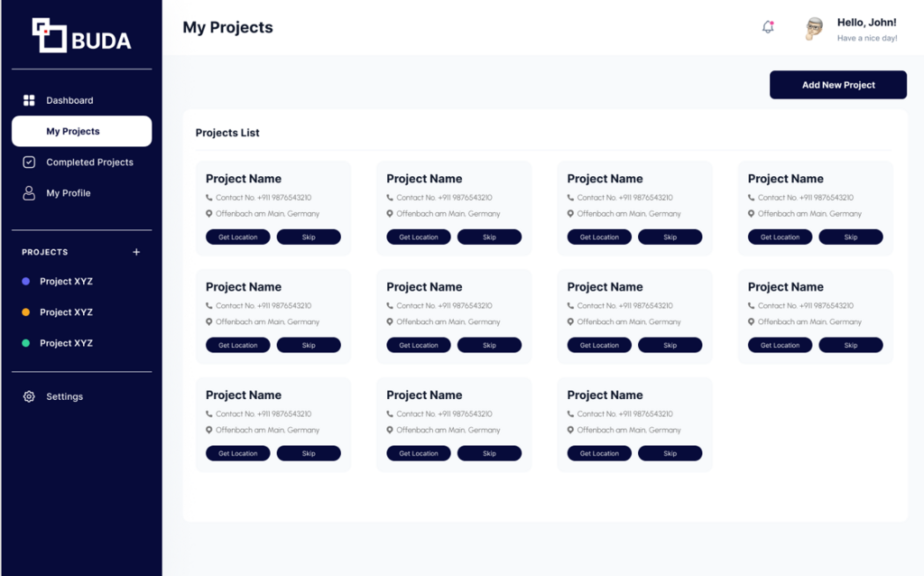Click the Settings gear icon
The width and height of the screenshot is (924, 576).
point(29,396)
